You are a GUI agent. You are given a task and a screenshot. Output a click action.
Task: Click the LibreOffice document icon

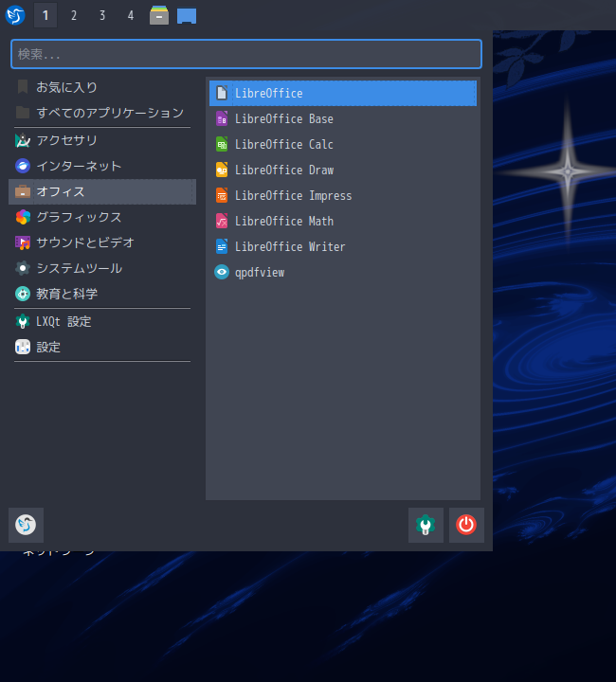click(222, 93)
